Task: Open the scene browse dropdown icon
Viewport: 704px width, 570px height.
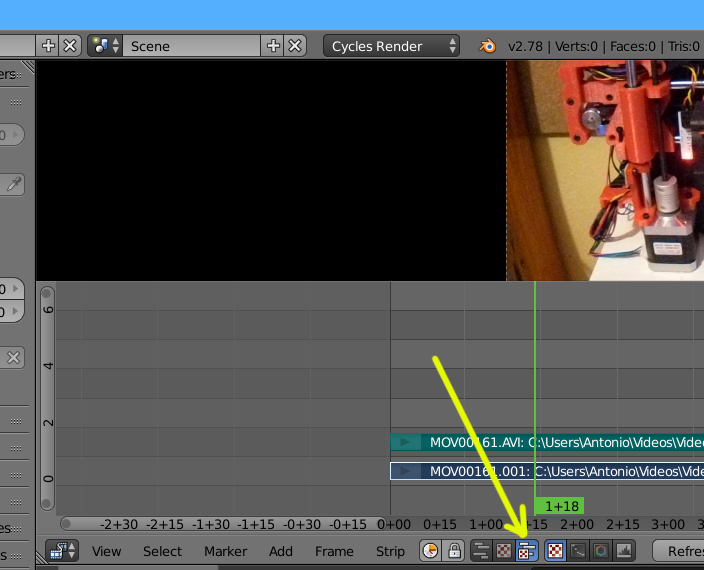Action: pos(105,46)
